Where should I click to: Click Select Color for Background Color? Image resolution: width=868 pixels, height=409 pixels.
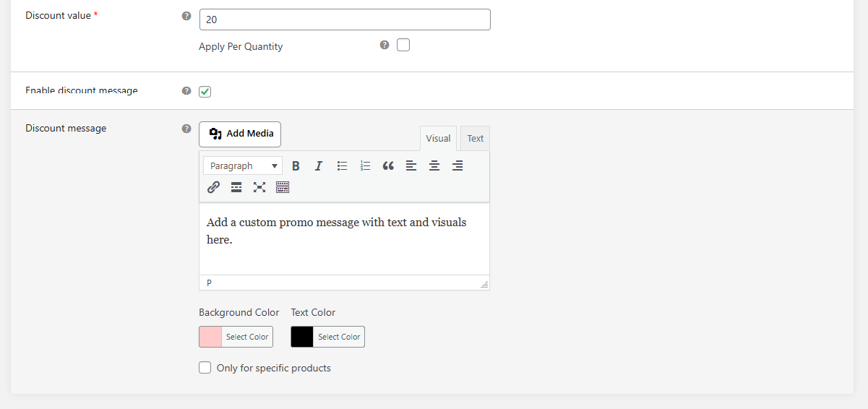(x=247, y=337)
